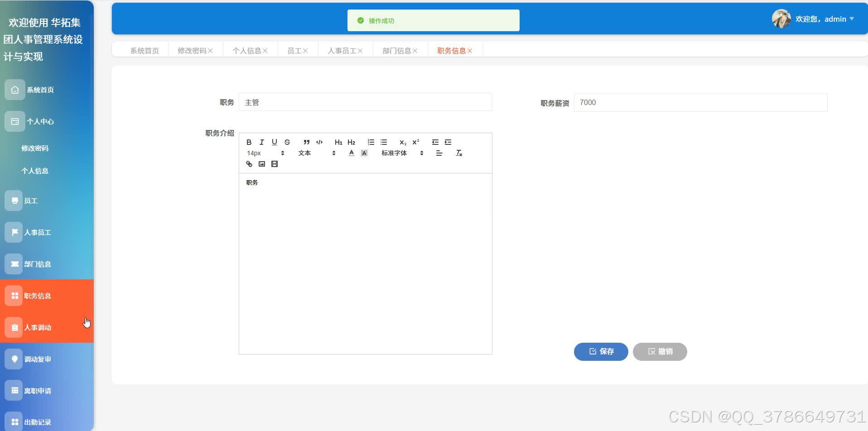Insert a link in the job description editor

[x=249, y=163]
